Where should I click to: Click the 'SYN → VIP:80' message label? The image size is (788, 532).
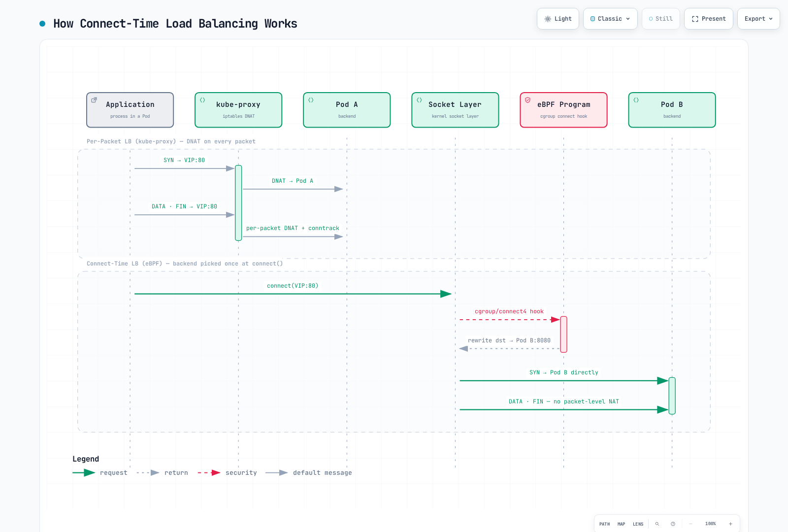(184, 160)
